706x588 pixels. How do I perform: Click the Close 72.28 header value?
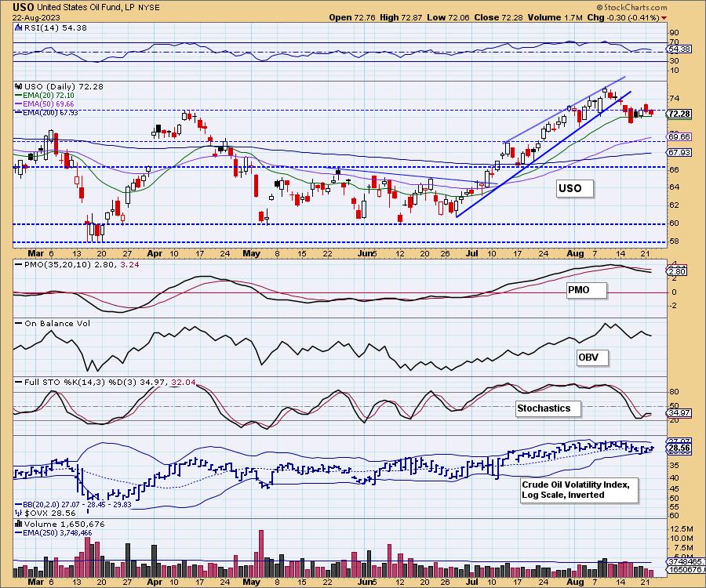click(x=499, y=17)
